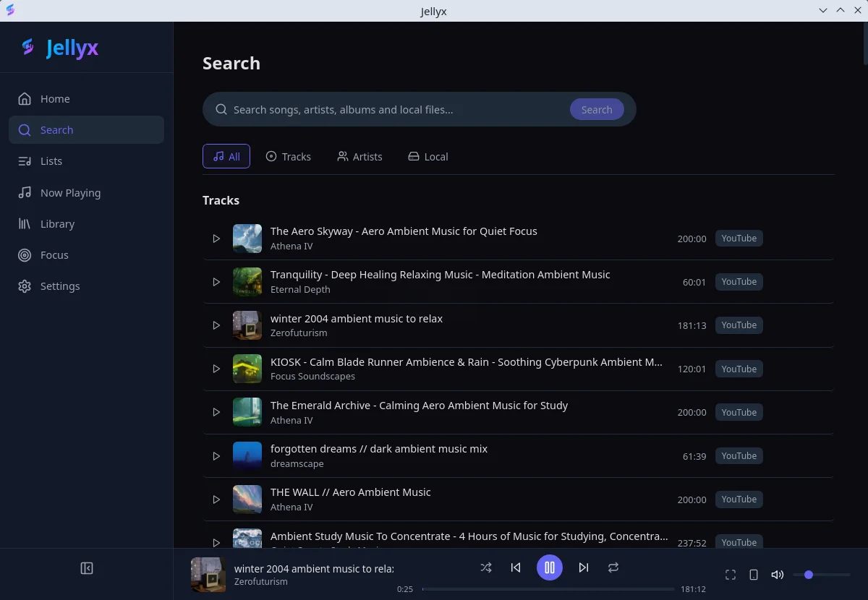Play the Tranquility Deep Healing track
The image size is (868, 600).
tap(216, 282)
